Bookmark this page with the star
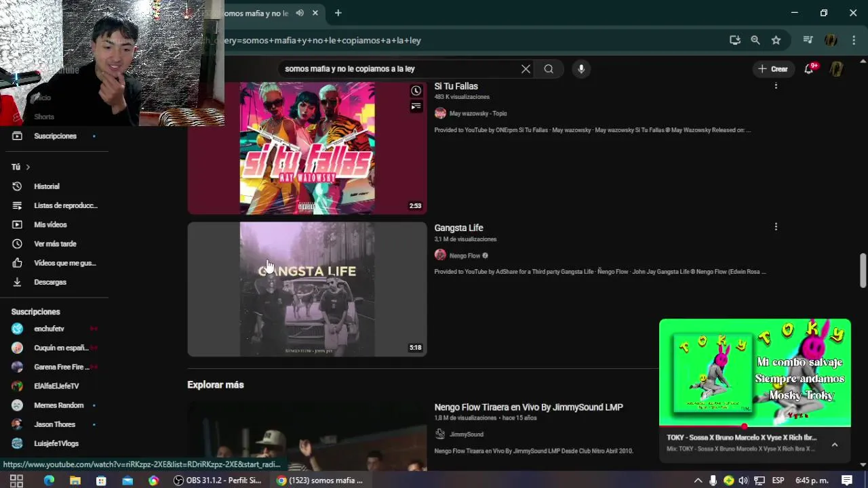This screenshot has height=488, width=868. tap(776, 40)
